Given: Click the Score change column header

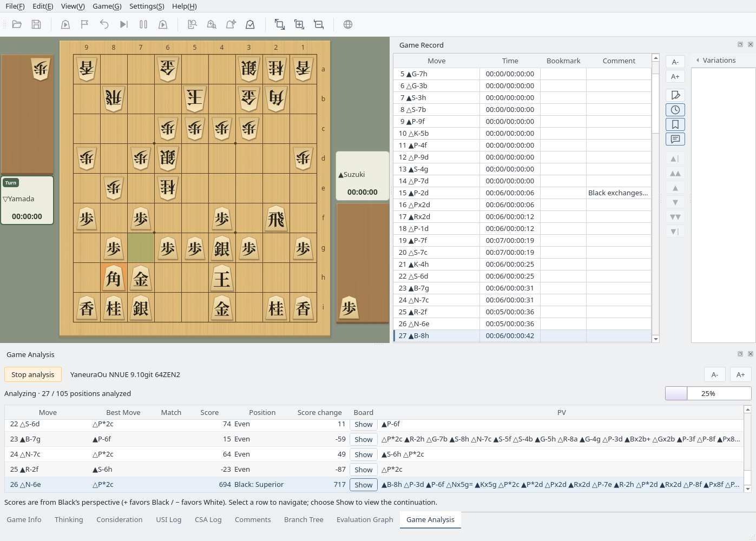Looking at the screenshot, I should point(319,412).
